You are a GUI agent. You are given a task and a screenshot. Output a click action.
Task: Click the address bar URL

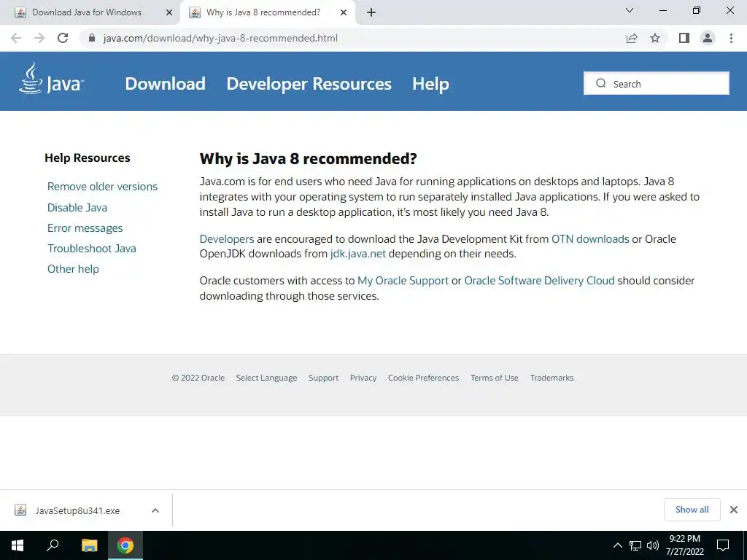pos(220,38)
